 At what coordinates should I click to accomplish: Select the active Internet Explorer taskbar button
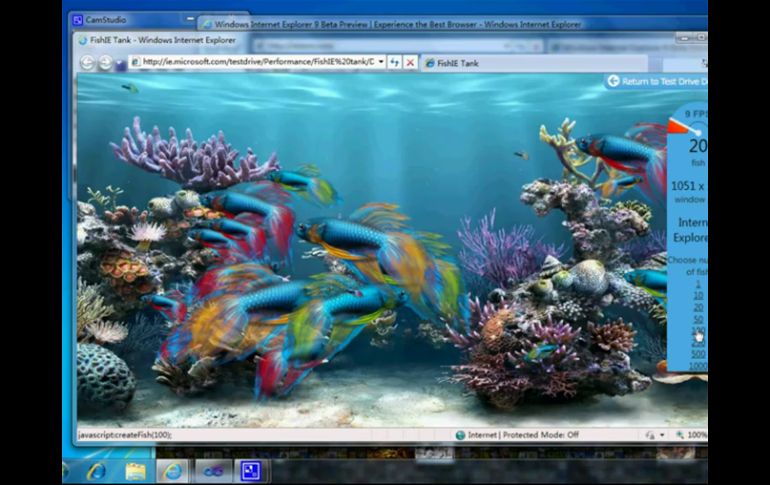[x=172, y=470]
